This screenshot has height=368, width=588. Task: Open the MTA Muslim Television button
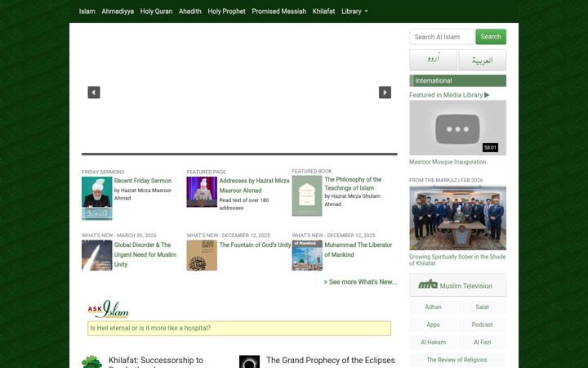pos(457,285)
